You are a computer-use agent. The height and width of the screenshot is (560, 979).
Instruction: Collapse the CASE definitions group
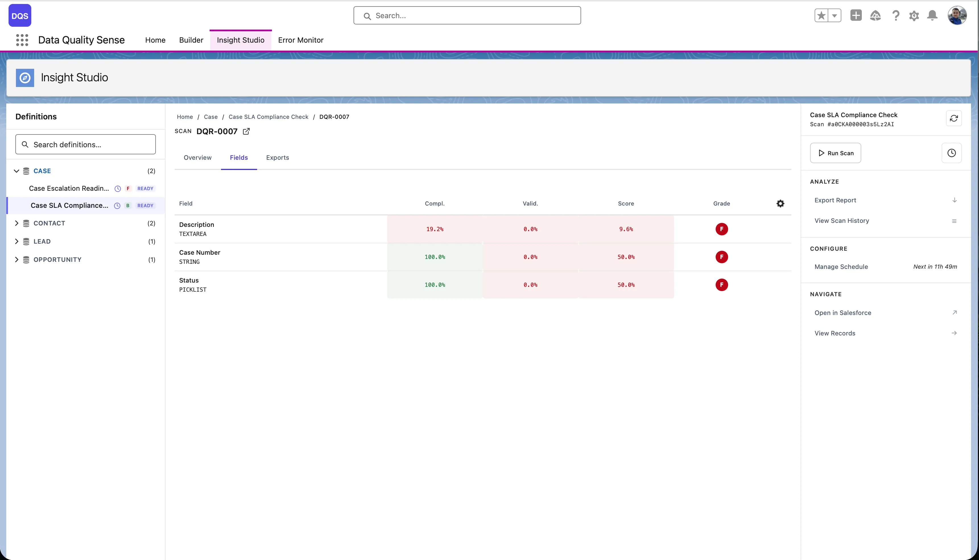tap(16, 171)
